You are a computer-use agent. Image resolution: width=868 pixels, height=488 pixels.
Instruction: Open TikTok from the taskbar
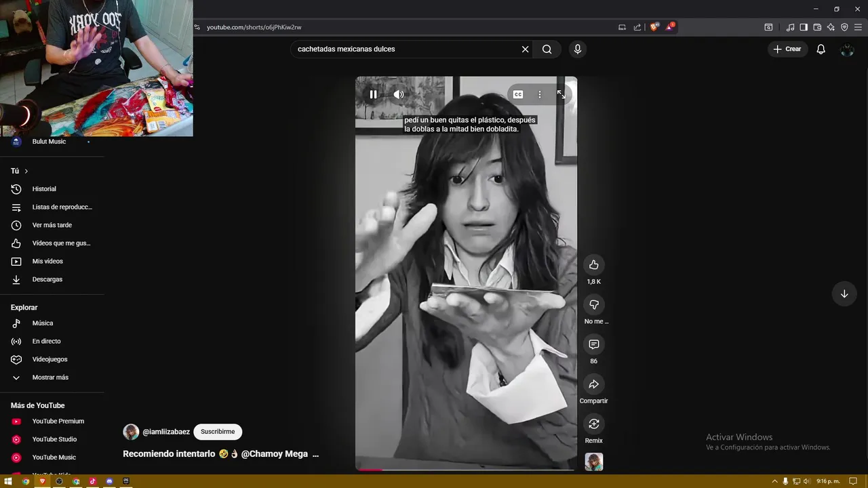(93, 481)
